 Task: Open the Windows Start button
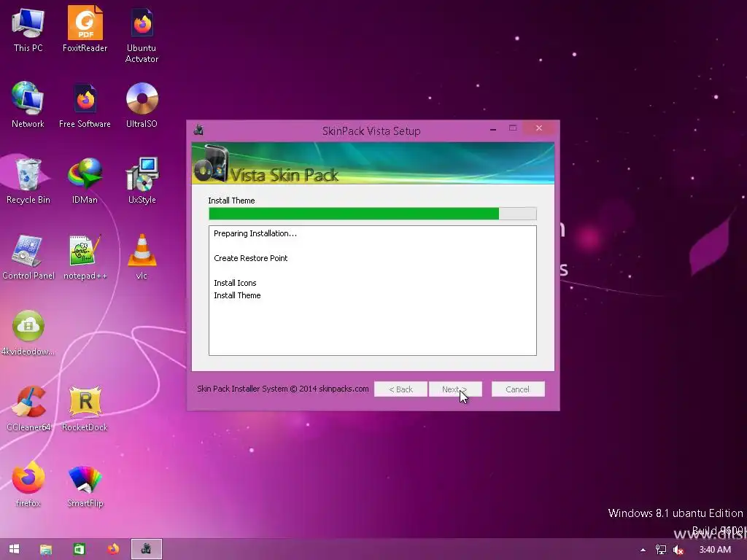point(15,549)
